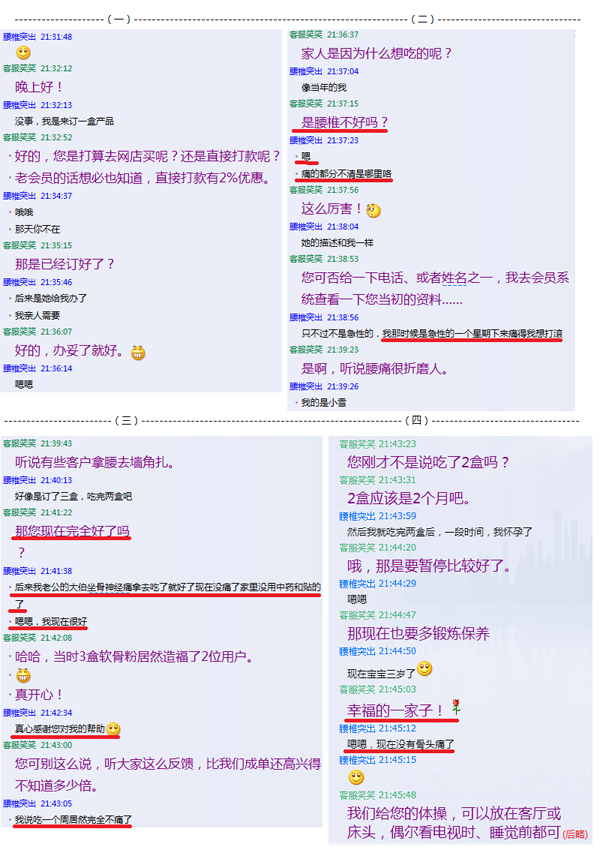Click the rose icon after 幸福的一家子!
600x847 pixels.
click(456, 706)
